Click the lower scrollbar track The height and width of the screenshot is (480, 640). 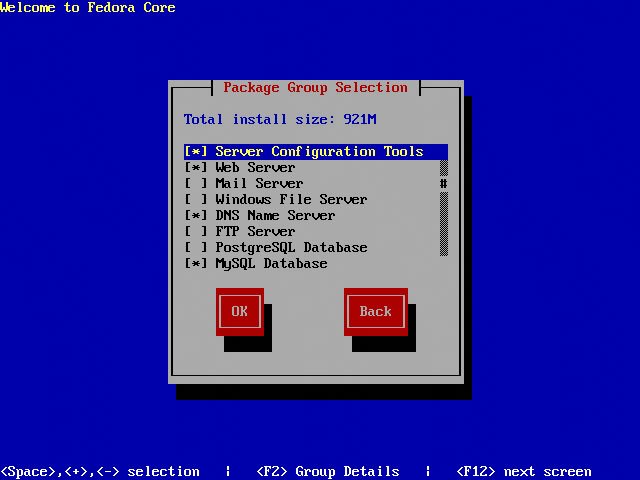tap(444, 224)
